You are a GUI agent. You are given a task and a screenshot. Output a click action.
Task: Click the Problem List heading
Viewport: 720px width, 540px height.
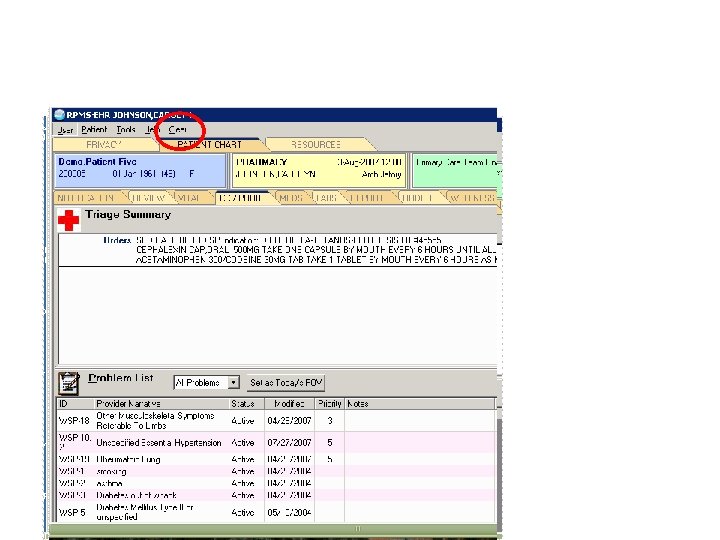click(x=121, y=378)
